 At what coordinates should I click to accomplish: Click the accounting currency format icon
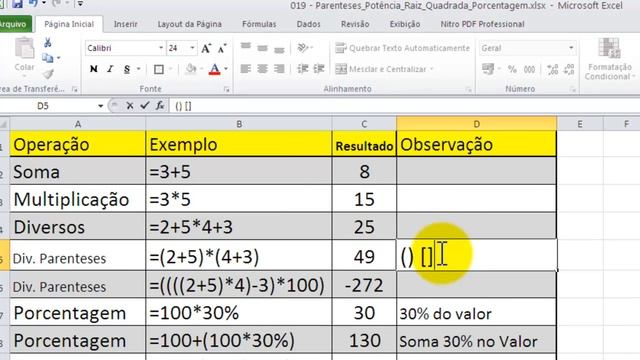[x=487, y=69]
